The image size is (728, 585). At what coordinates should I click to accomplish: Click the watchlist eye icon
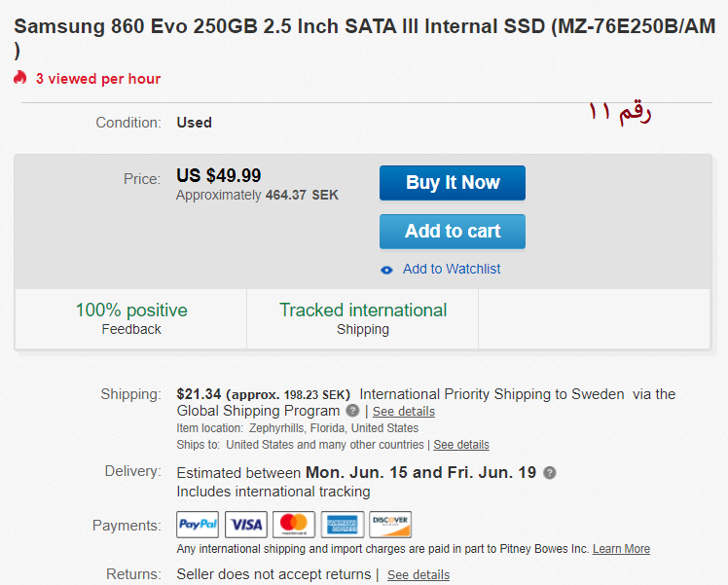pyautogui.click(x=387, y=270)
